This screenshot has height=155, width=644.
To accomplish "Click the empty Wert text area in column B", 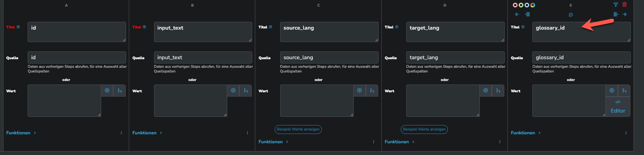I will [x=191, y=101].
